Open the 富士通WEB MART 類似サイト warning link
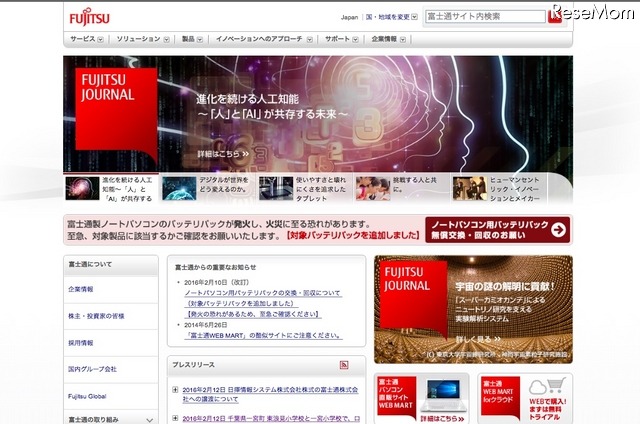640x424 pixels. (263, 335)
